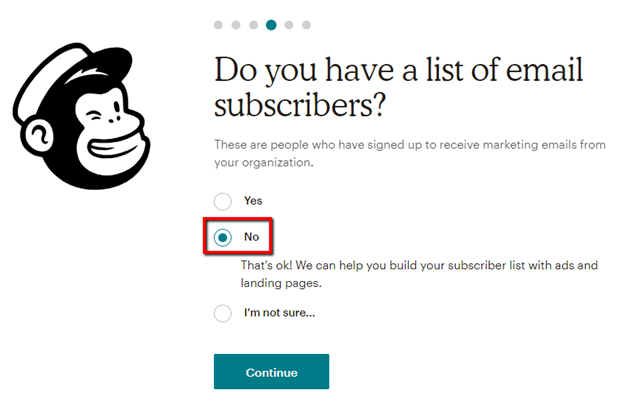The image size is (624, 415).
Task: Pick the I'm not sure radio button
Action: coord(223,314)
